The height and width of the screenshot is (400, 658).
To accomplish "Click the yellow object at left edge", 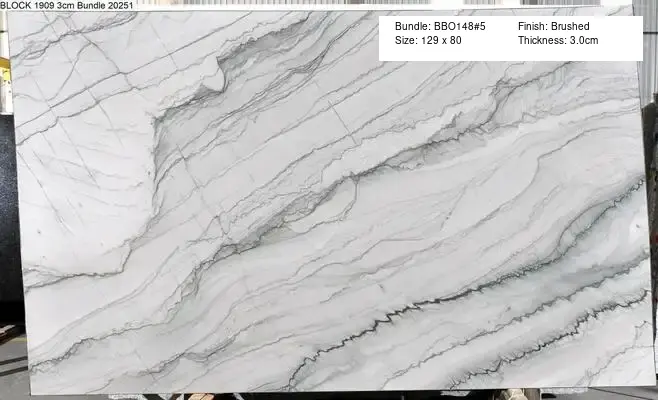I will [4, 68].
